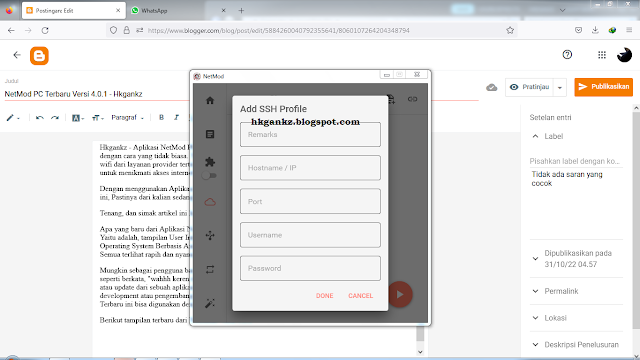The height and width of the screenshot is (360, 640).
Task: Toggle bold formatting
Action: coord(161,118)
